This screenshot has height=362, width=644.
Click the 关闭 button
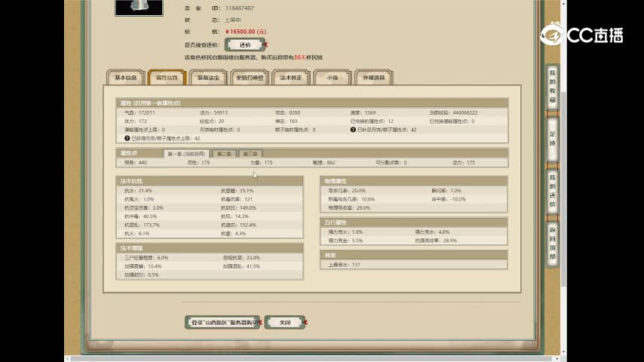pyautogui.click(x=284, y=323)
